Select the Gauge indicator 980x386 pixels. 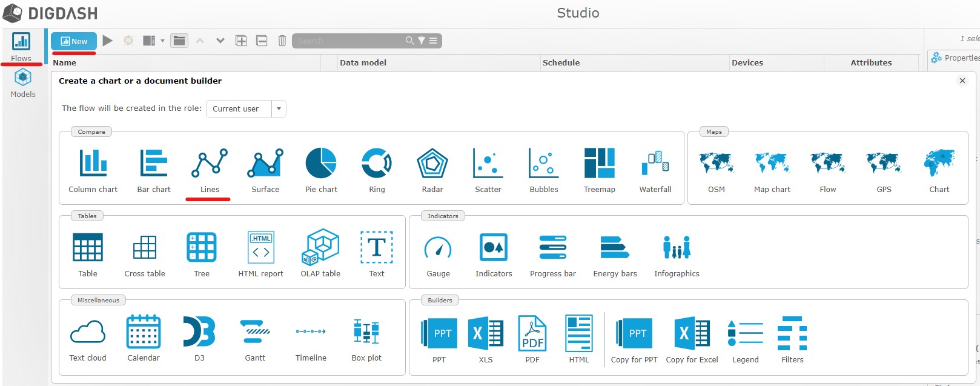[438, 255]
